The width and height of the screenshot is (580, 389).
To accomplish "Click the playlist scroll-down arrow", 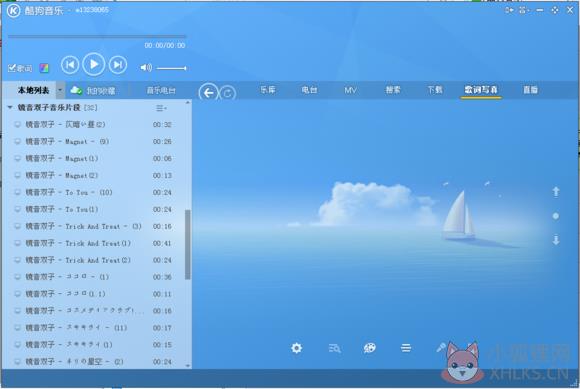I will pyautogui.click(x=188, y=366).
